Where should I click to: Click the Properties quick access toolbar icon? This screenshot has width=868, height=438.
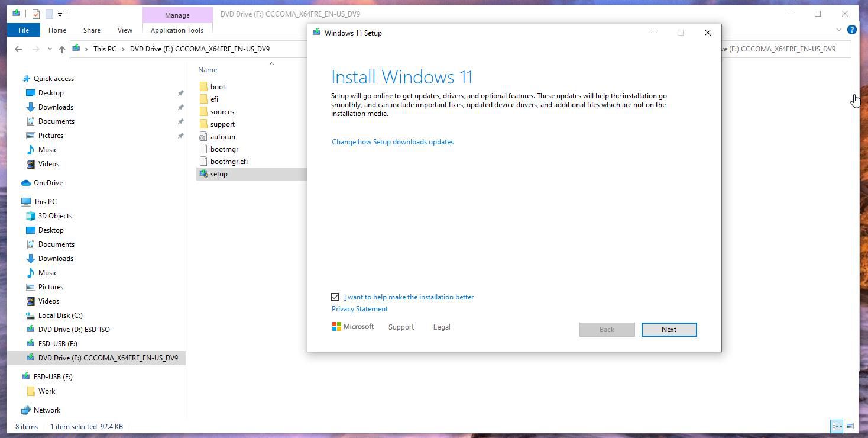tap(36, 14)
